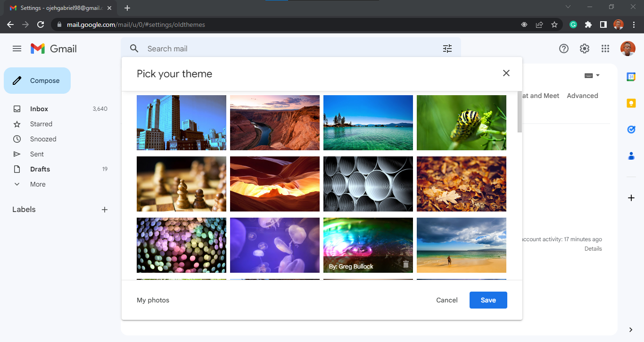Click the Get add-ons plus icon
644x342 pixels.
(x=631, y=198)
